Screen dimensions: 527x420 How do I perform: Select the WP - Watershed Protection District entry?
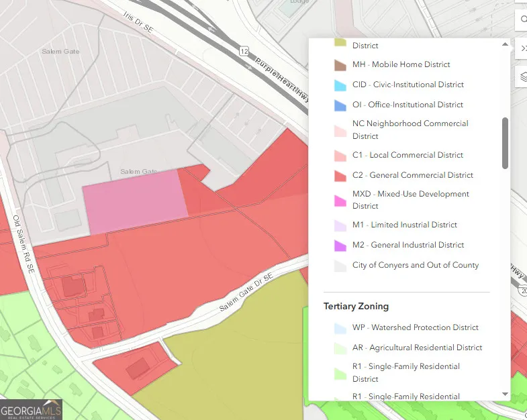coord(415,327)
